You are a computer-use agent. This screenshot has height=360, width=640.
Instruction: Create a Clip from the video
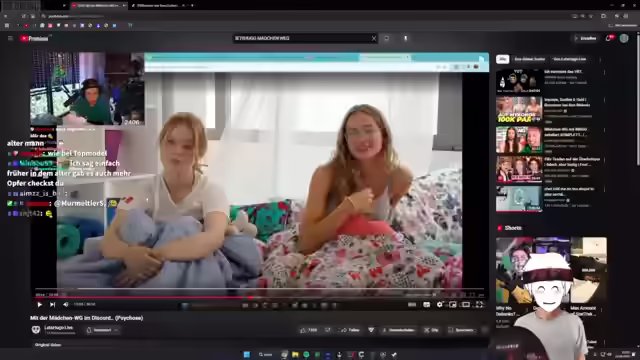431,330
